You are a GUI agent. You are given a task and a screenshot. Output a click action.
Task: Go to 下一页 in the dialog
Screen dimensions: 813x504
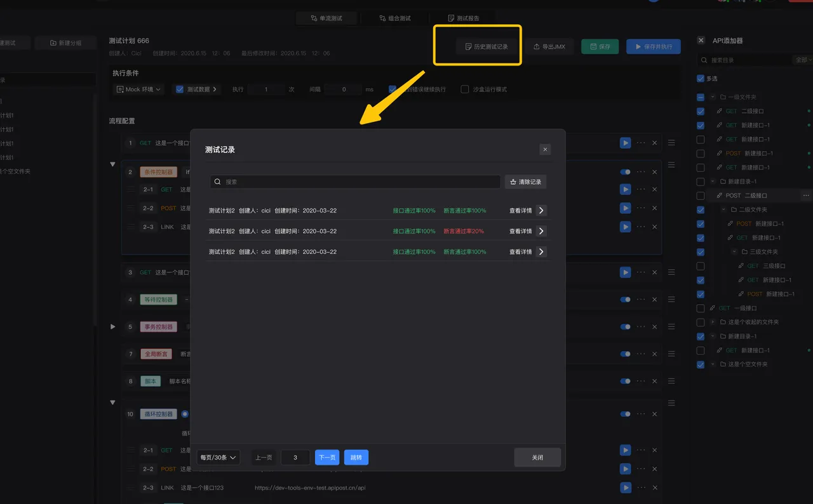point(327,457)
